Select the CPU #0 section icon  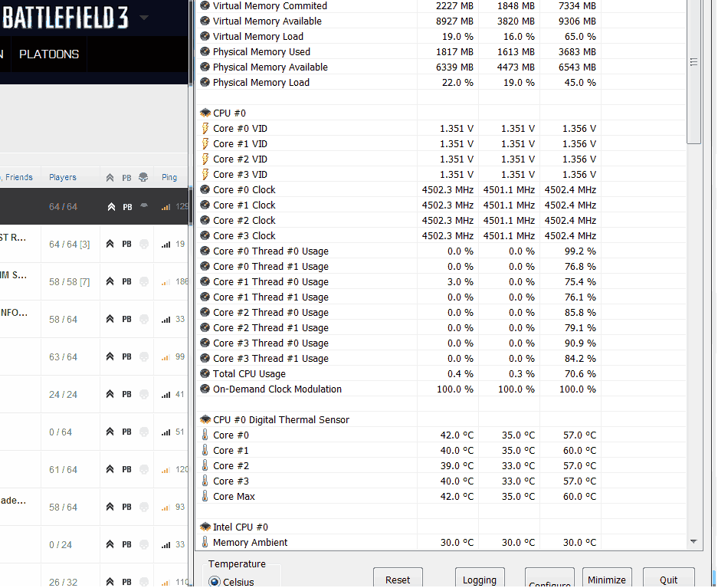[x=205, y=113]
